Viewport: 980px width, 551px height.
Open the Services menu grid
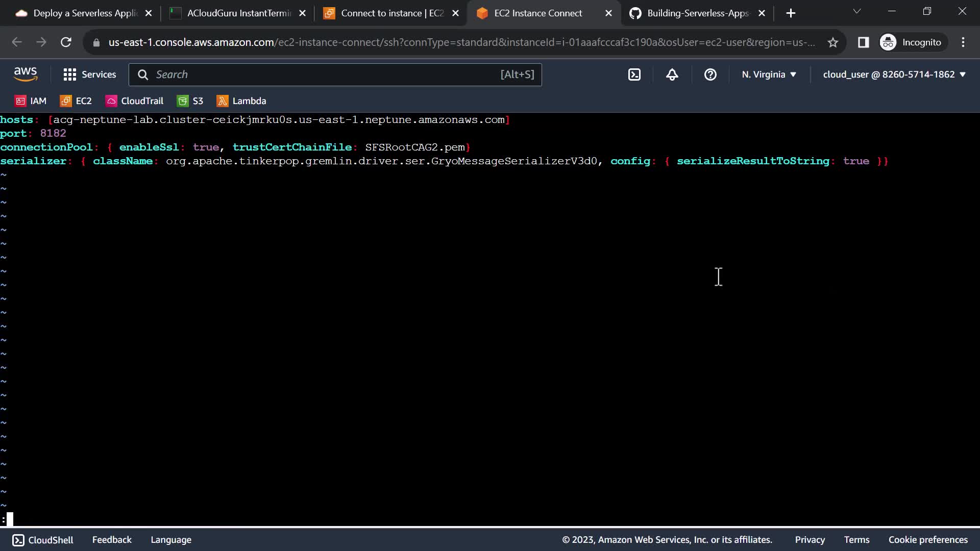coord(90,74)
